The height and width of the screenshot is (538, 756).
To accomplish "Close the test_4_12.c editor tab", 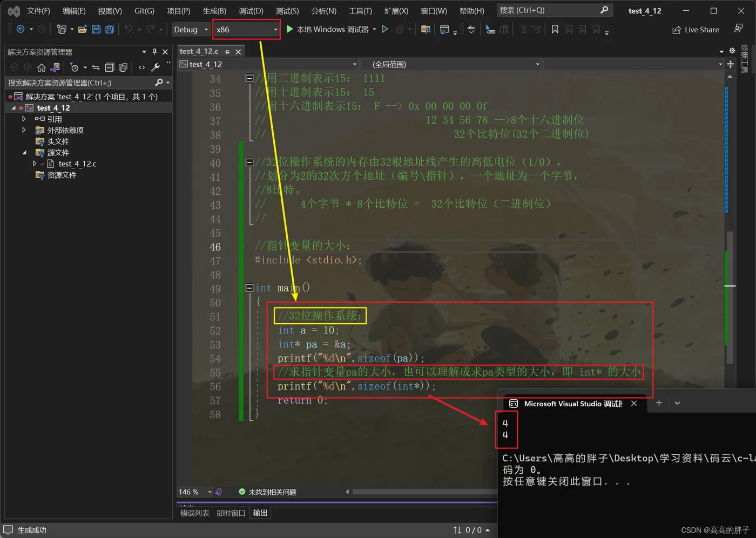I will coord(238,52).
